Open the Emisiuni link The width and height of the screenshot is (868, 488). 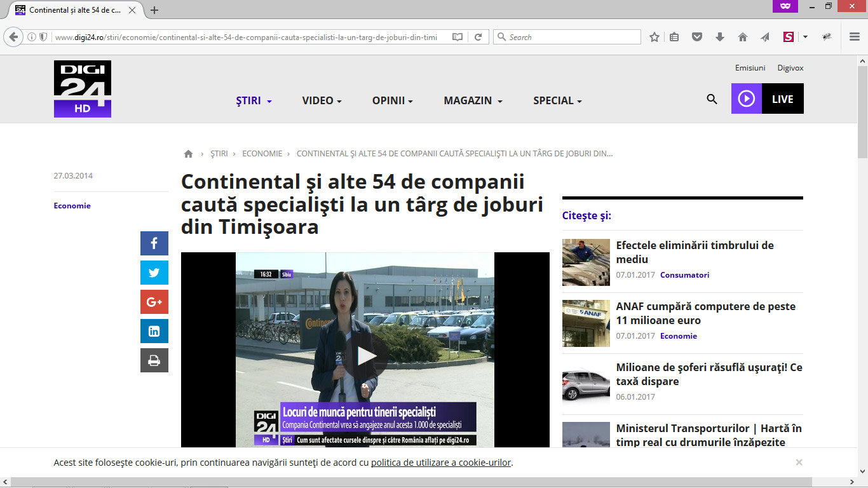pyautogui.click(x=750, y=68)
